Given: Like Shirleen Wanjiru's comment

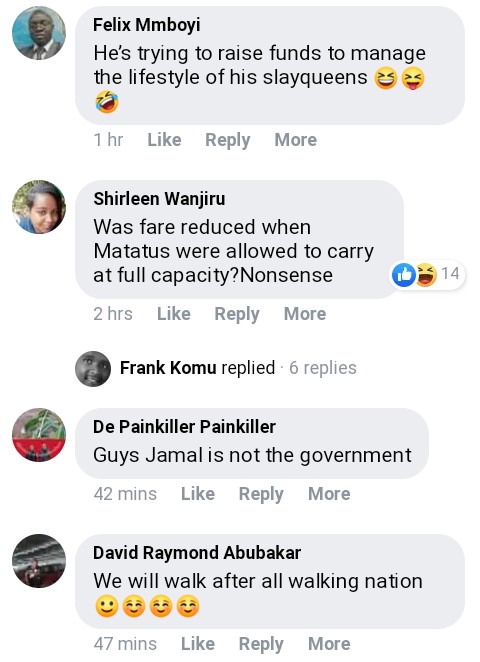Looking at the screenshot, I should tap(174, 314).
